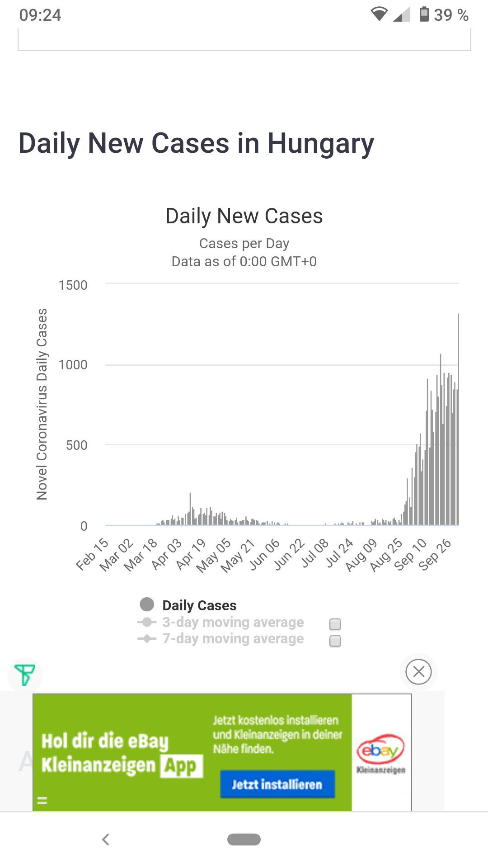Screen dimensions: 488x868
Task: Click the 3-day moving average line marker
Action: click(147, 623)
